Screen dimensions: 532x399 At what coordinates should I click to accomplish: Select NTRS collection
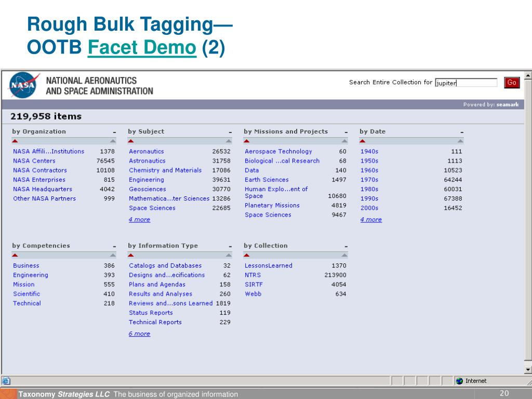pyautogui.click(x=253, y=275)
